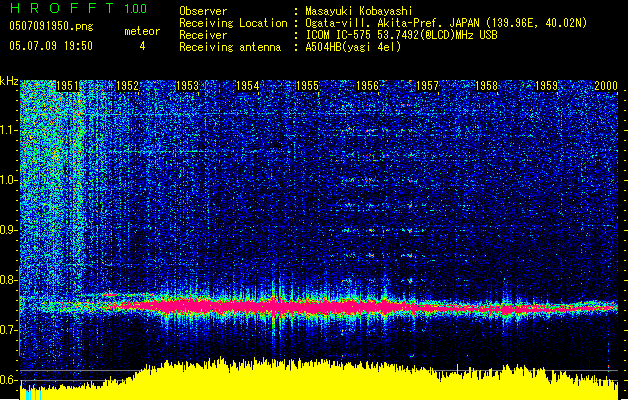Image resolution: width=629 pixels, height=400 pixels.
Task: Click the 1959 time marker
Action: [546, 86]
